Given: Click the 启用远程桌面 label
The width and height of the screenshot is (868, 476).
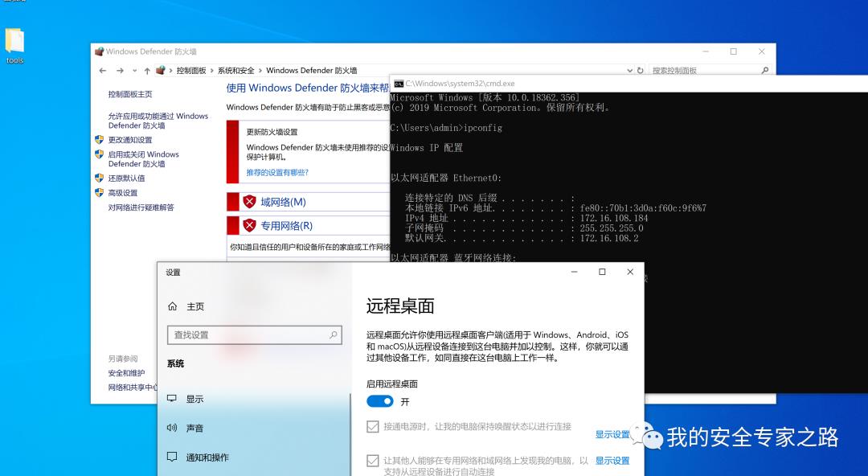Looking at the screenshot, I should 392,384.
